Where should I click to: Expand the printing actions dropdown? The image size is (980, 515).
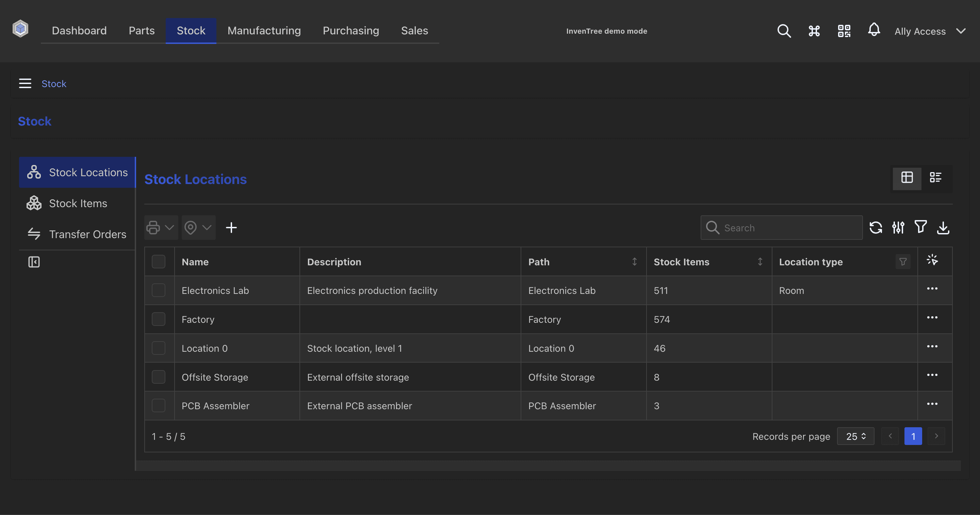click(x=161, y=228)
